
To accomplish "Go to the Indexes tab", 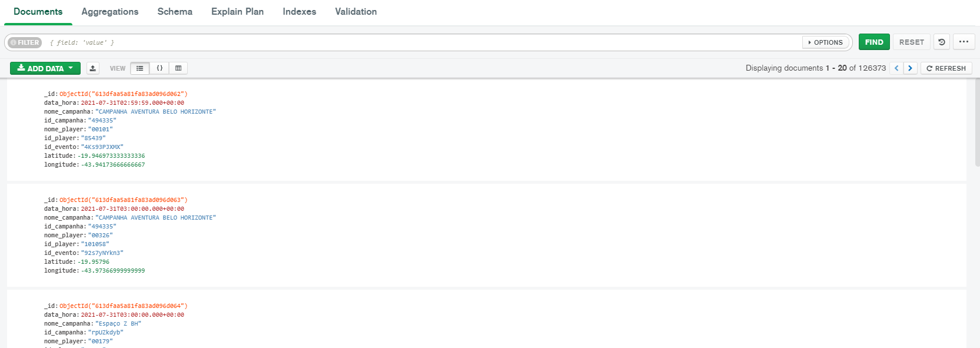I will 299,12.
